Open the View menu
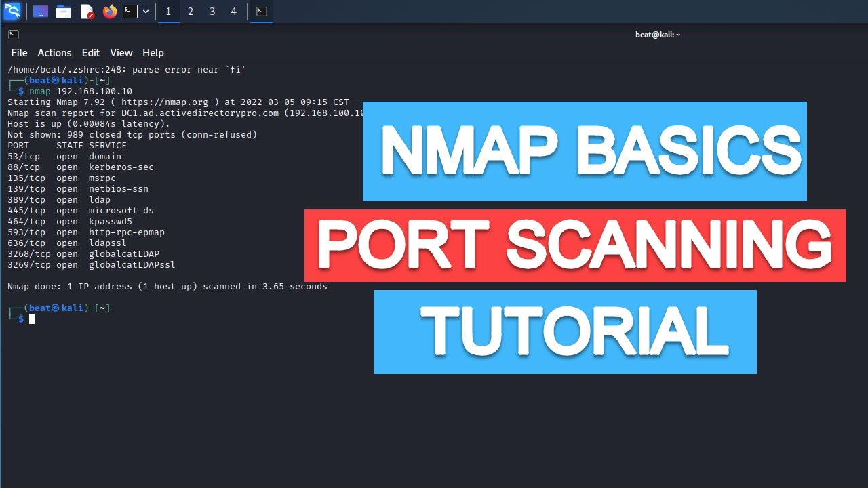This screenshot has width=868, height=488. click(121, 53)
